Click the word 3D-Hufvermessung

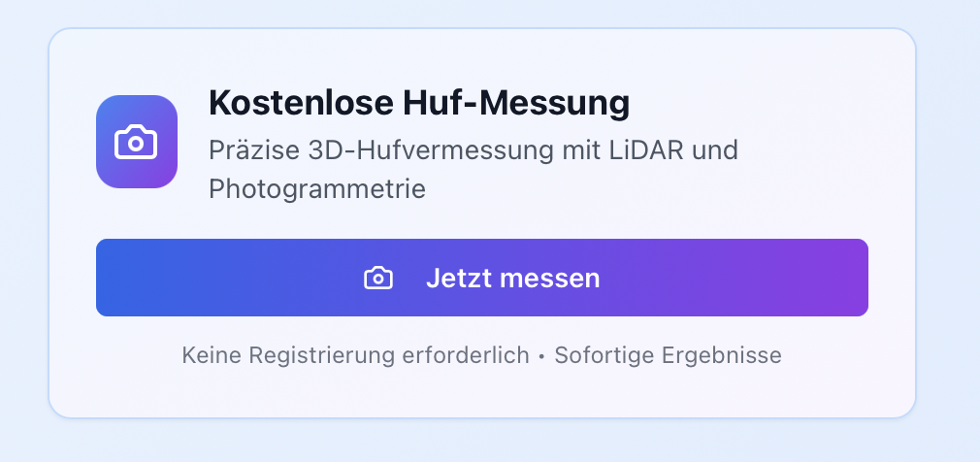410,150
